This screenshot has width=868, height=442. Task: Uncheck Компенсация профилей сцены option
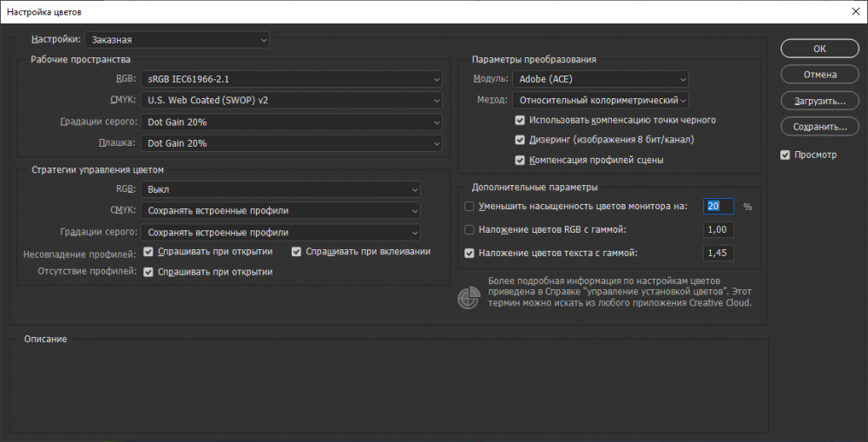coord(520,160)
